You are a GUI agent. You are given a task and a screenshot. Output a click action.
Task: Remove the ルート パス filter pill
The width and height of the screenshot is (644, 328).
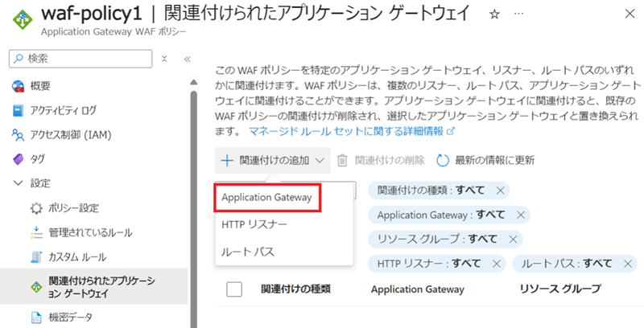[628, 264]
